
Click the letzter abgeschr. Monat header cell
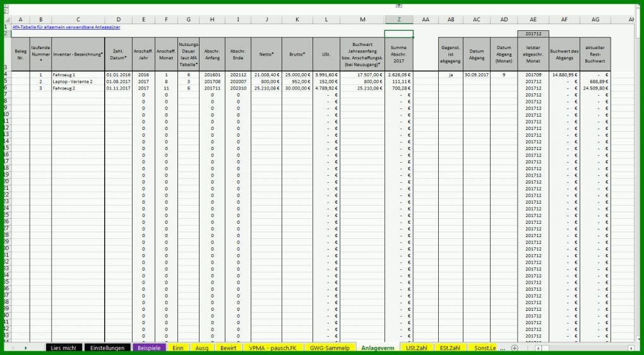pyautogui.click(x=533, y=54)
